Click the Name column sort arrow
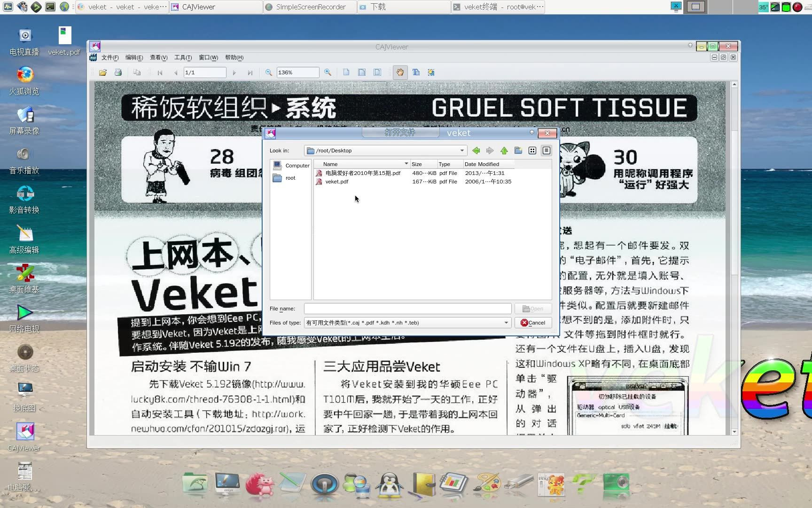This screenshot has height=508, width=812. tap(406, 164)
